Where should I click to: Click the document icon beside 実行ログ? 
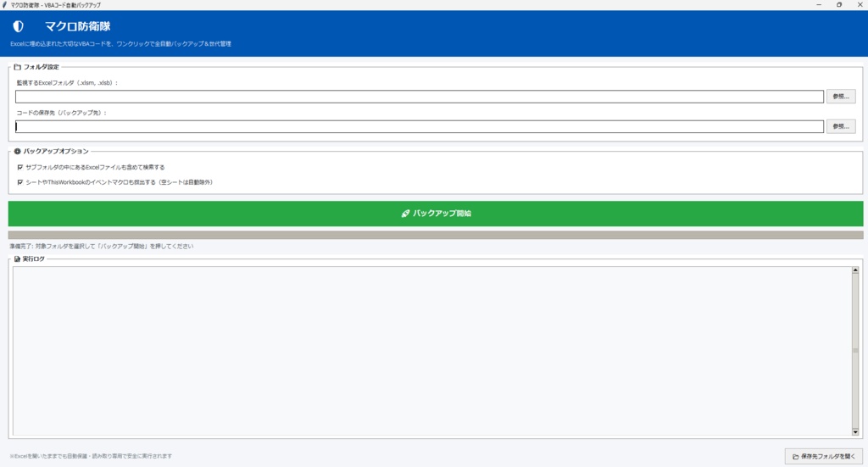[x=17, y=259]
